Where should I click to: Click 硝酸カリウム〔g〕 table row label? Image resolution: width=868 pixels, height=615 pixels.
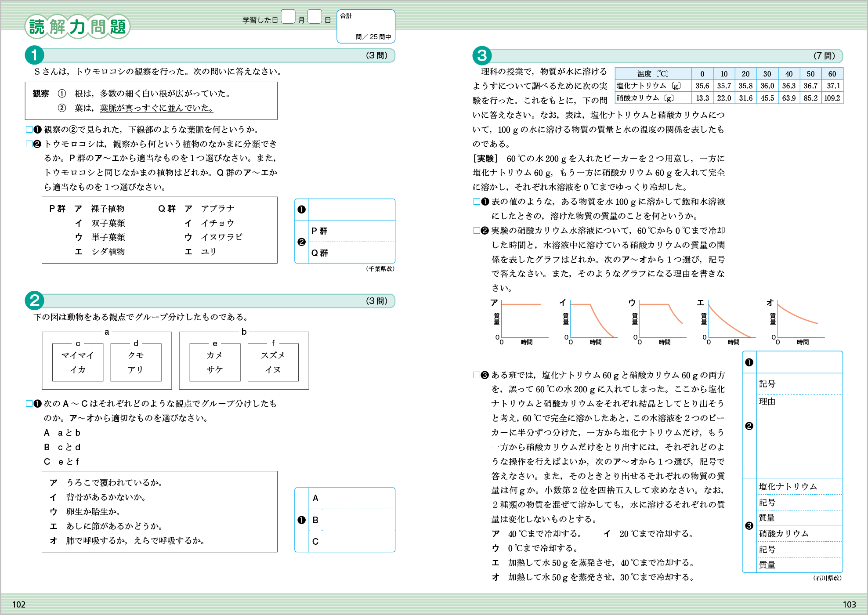(653, 98)
